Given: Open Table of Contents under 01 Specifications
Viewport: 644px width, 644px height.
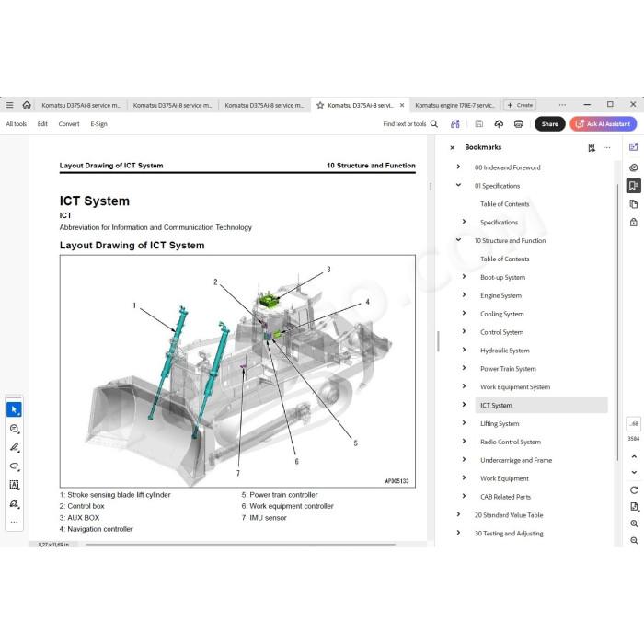Looking at the screenshot, I should (x=505, y=204).
